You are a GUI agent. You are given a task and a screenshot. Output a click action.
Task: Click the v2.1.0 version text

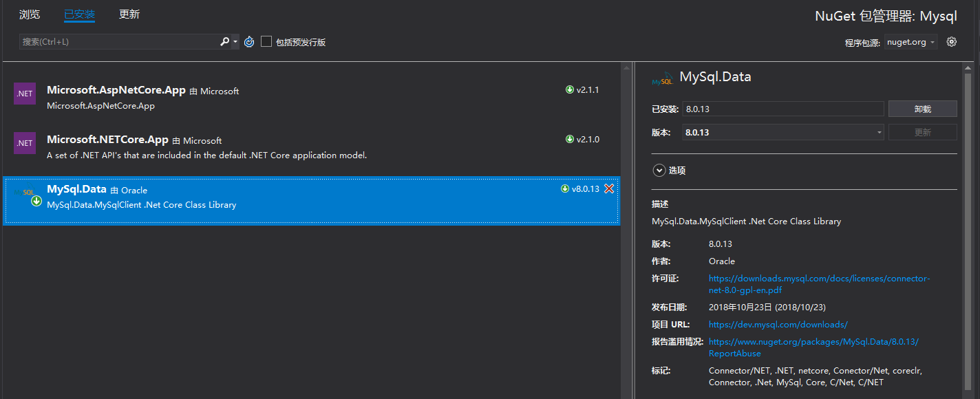(588, 139)
